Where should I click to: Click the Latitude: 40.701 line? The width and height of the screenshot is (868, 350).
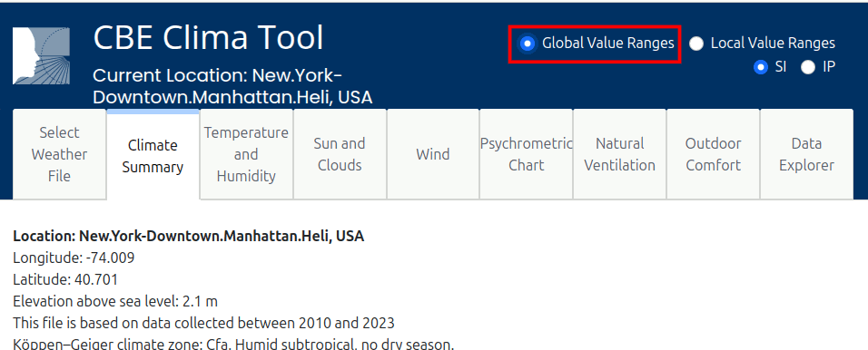tap(65, 280)
